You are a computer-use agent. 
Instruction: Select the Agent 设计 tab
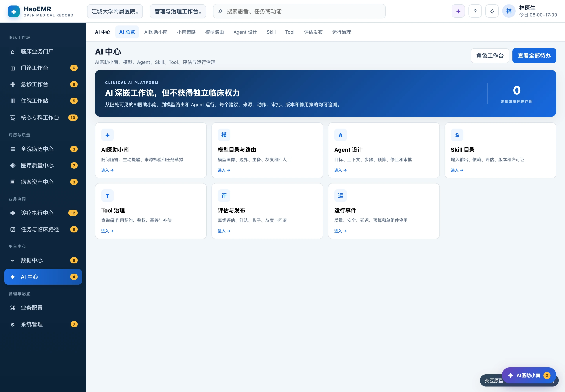245,32
